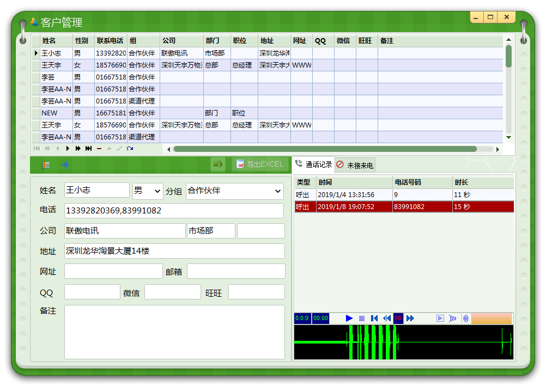Viewport: 546px width, 392px height.
Task: Click scroll up arrow of customer grid
Action: coord(508,40)
